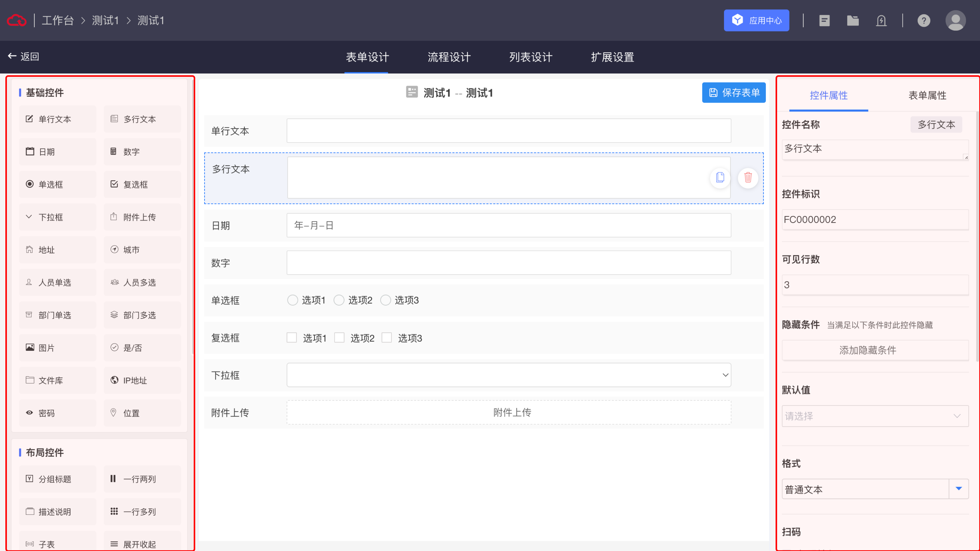Focus the 单行文本 input field in form
The width and height of the screenshot is (980, 551).
tap(509, 131)
